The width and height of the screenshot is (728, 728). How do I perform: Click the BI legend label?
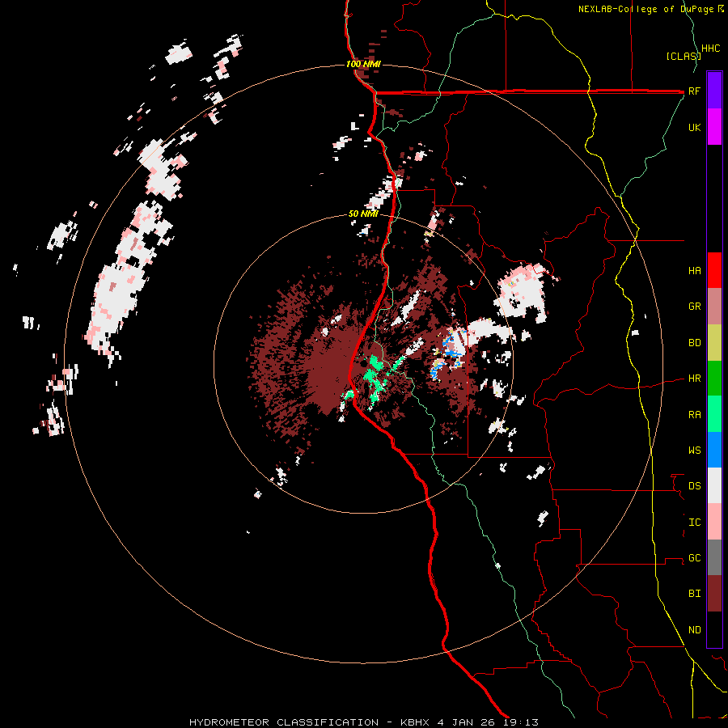pos(694,594)
